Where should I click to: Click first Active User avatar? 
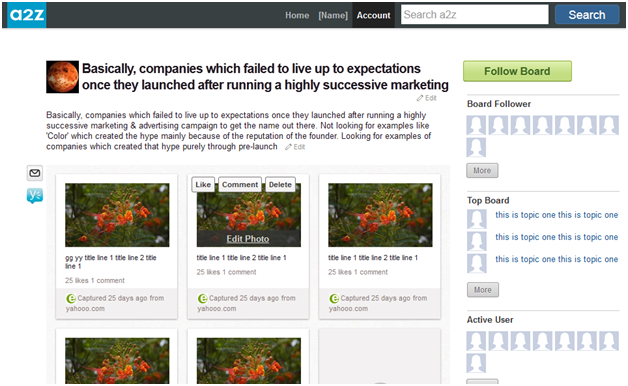[x=476, y=341]
